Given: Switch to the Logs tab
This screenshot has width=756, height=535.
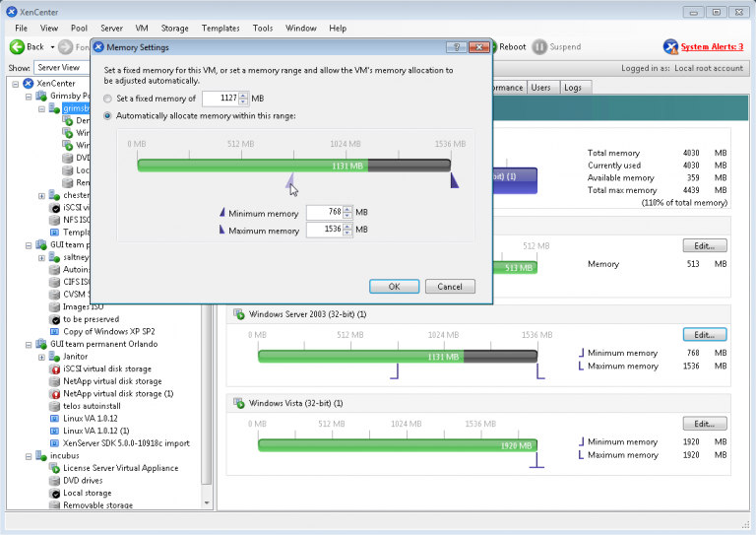Looking at the screenshot, I should 572,88.
